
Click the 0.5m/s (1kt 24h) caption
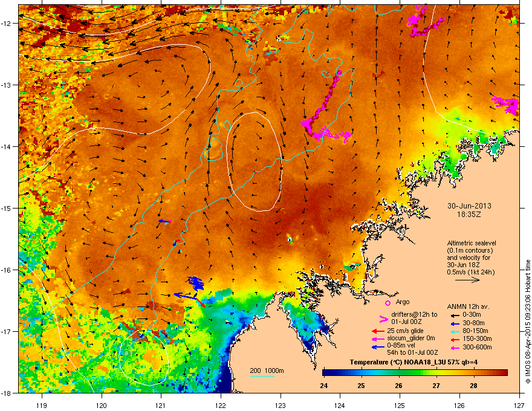point(470,272)
